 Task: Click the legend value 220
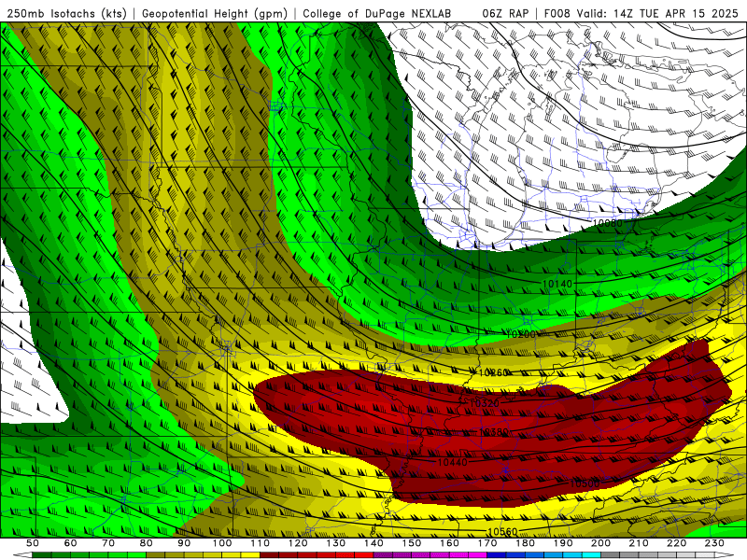coord(676,543)
